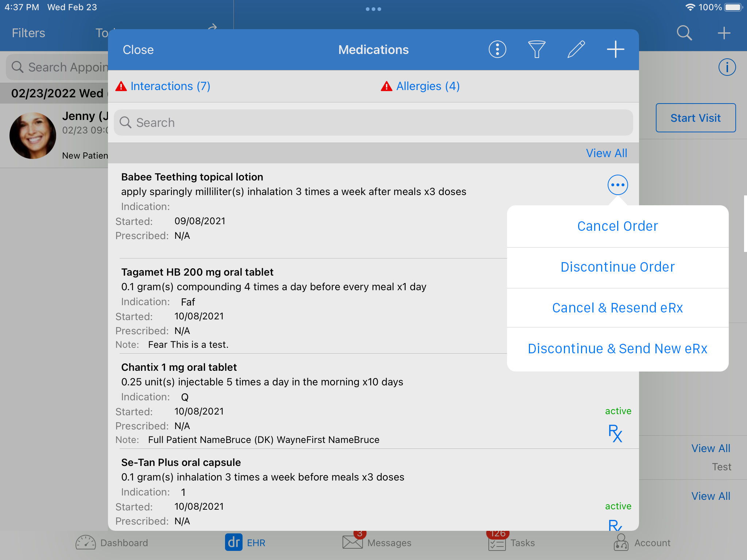
Task: Select Babee Teething topical lotion entry
Action: tap(192, 177)
